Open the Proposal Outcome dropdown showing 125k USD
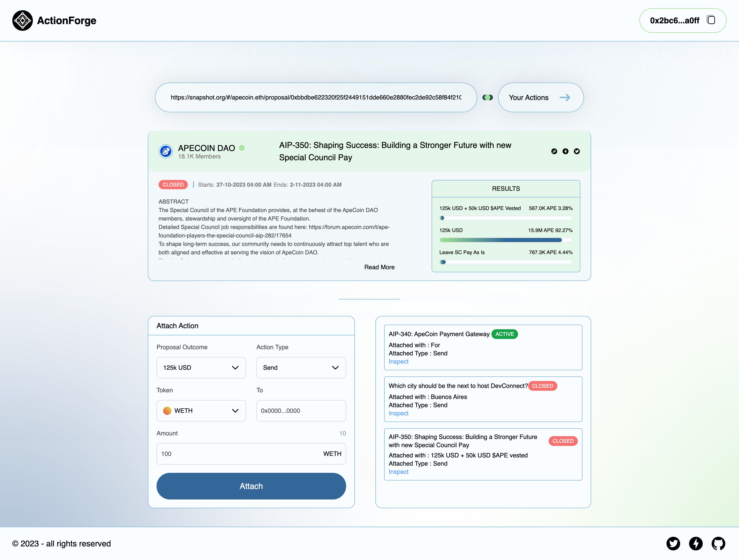Image resolution: width=739 pixels, height=560 pixels. point(201,368)
